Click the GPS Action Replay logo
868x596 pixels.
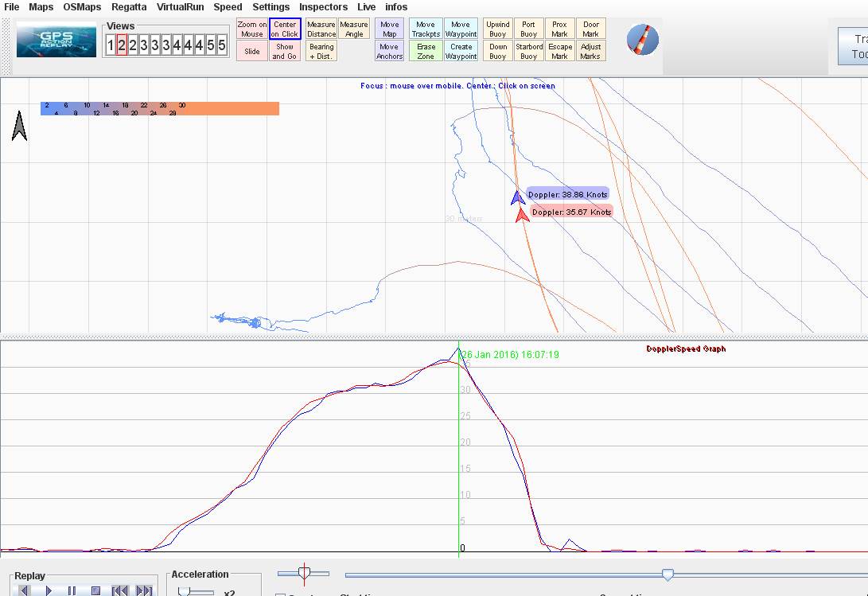coord(56,41)
